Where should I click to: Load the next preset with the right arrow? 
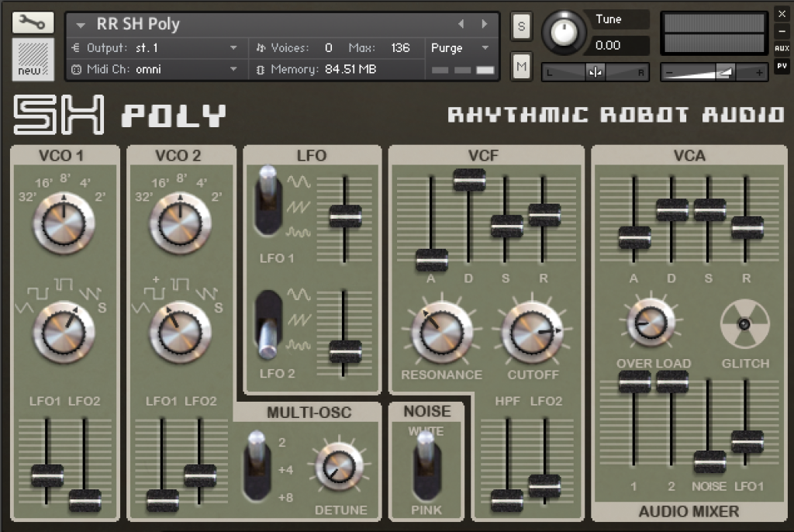click(x=483, y=24)
